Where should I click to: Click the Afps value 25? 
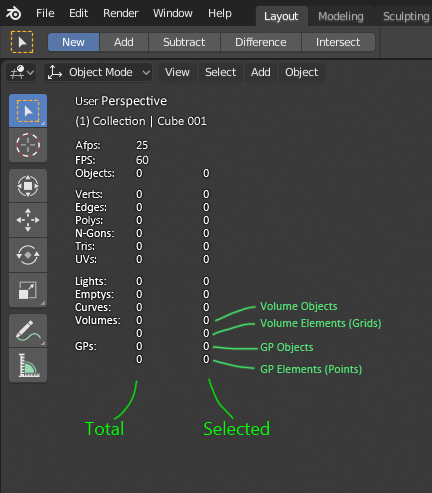[142, 145]
